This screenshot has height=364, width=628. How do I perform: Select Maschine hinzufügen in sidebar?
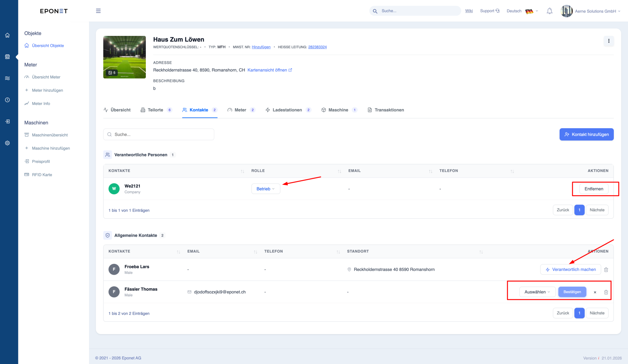[47, 148]
